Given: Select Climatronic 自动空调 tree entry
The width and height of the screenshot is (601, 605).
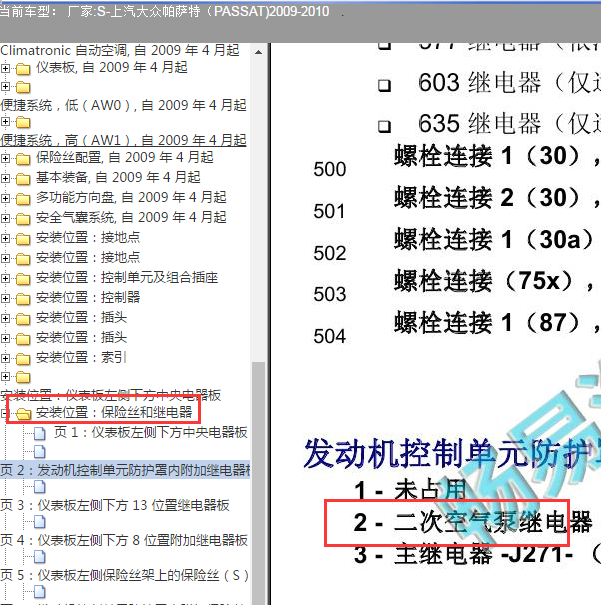Looking at the screenshot, I should click(120, 50).
